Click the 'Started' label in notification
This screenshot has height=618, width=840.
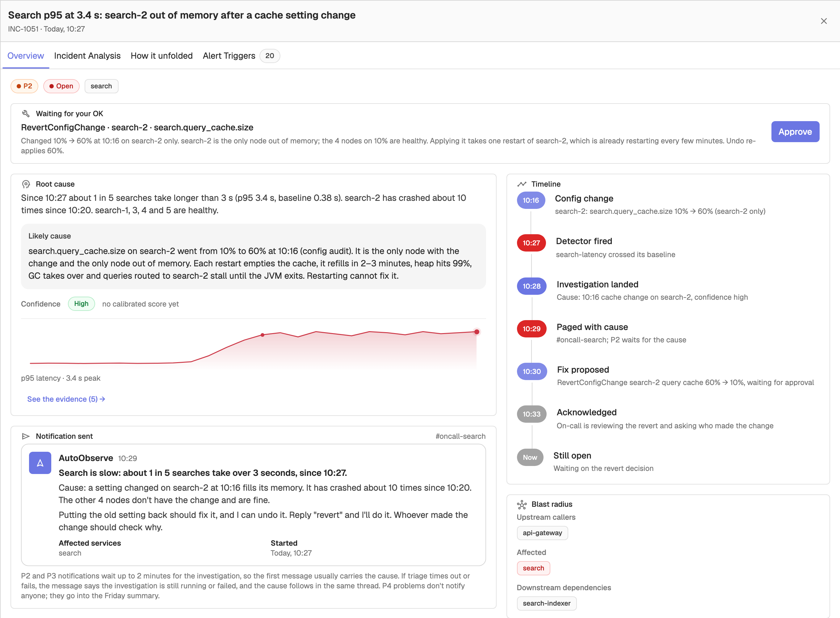click(x=284, y=543)
